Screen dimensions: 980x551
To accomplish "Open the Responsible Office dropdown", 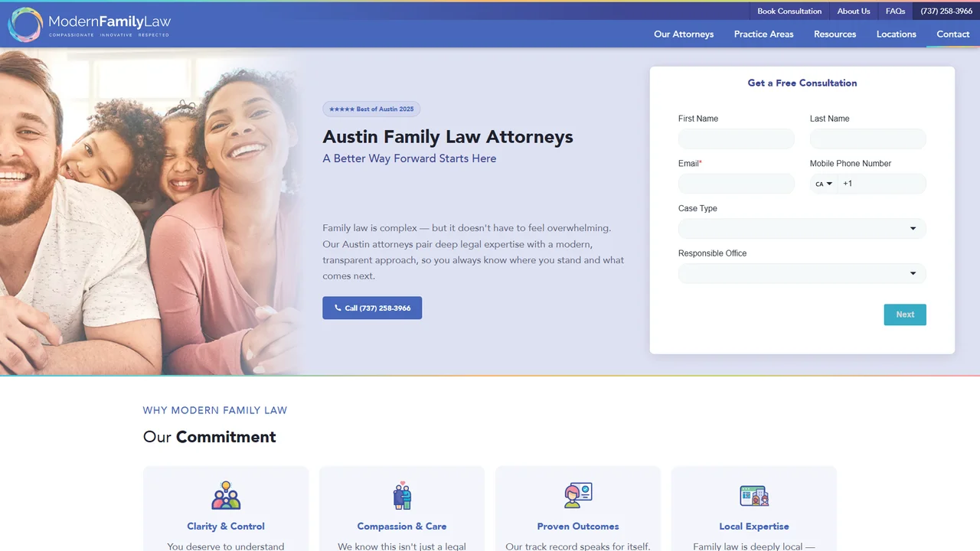I will coord(802,274).
